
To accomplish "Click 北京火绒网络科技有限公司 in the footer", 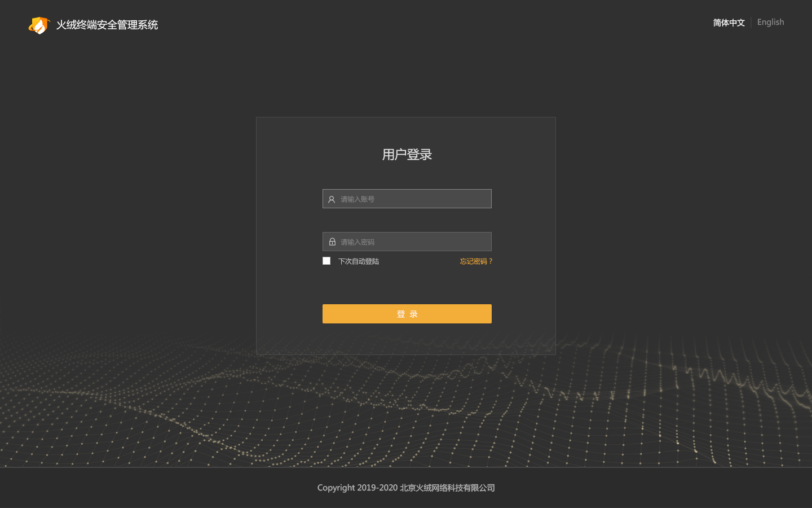I will click(x=447, y=488).
